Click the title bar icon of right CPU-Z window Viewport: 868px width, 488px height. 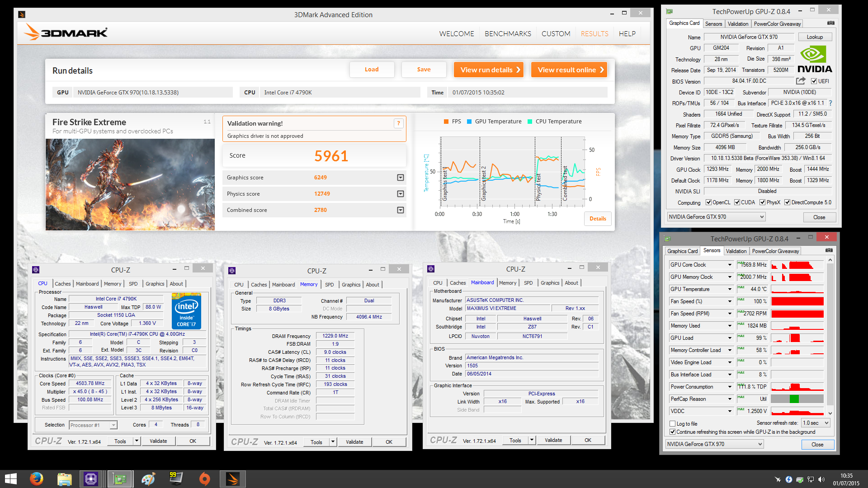click(431, 269)
